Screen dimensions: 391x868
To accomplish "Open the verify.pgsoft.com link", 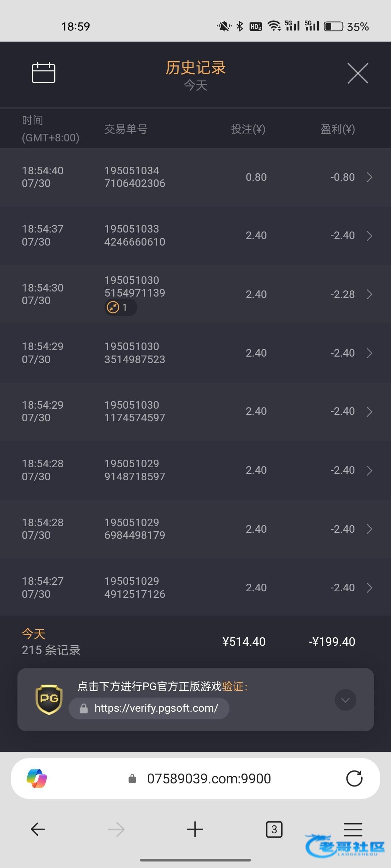I will [x=156, y=708].
